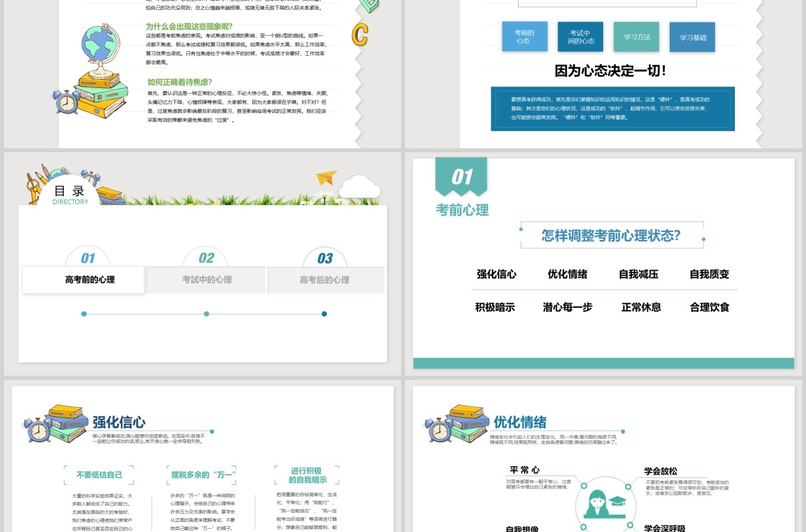Open the 高考前的心理 section box

pyautogui.click(x=83, y=280)
